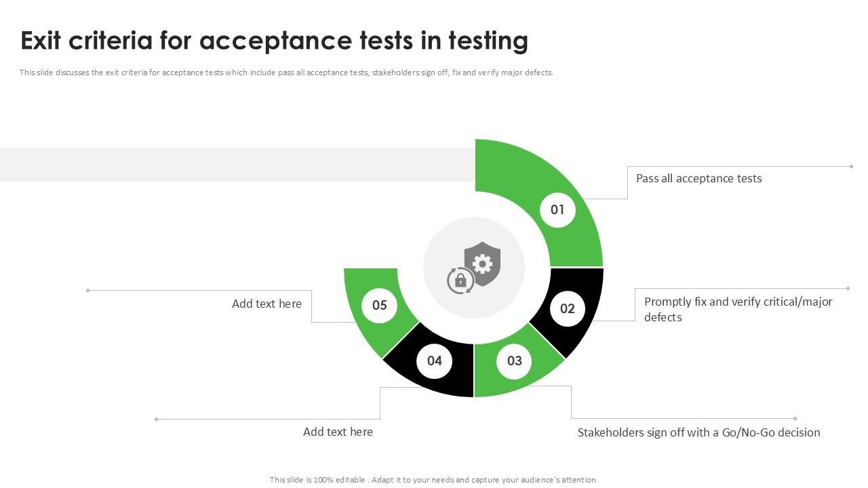
Task: Click "Add text here" label connected to 04
Action: pos(338,432)
